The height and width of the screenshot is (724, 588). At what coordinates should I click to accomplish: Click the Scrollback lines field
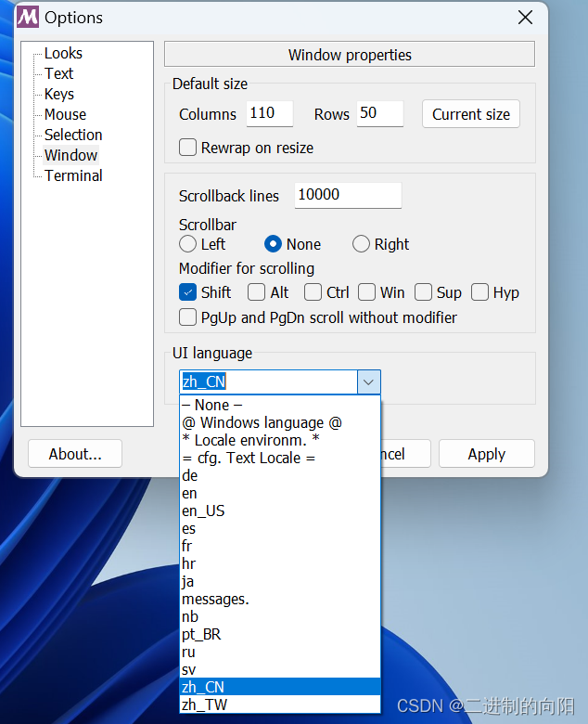(x=348, y=195)
